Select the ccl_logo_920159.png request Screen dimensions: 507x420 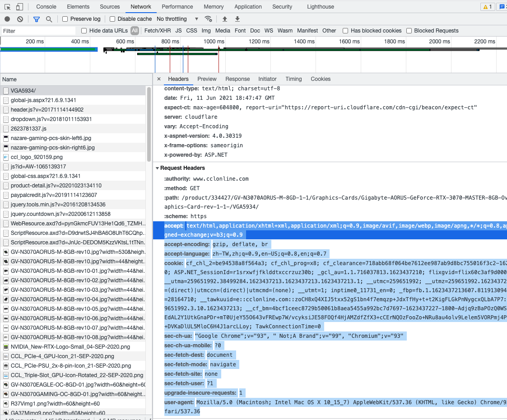[74, 157]
